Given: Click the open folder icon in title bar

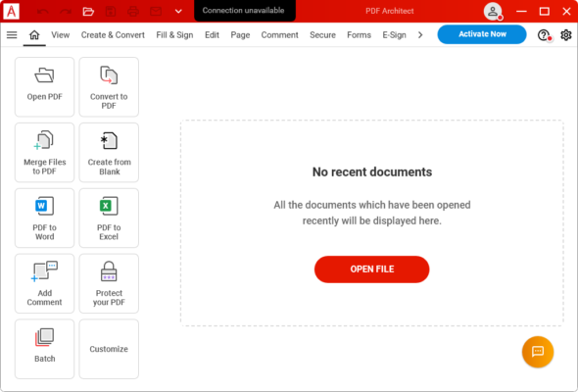Looking at the screenshot, I should pos(88,12).
